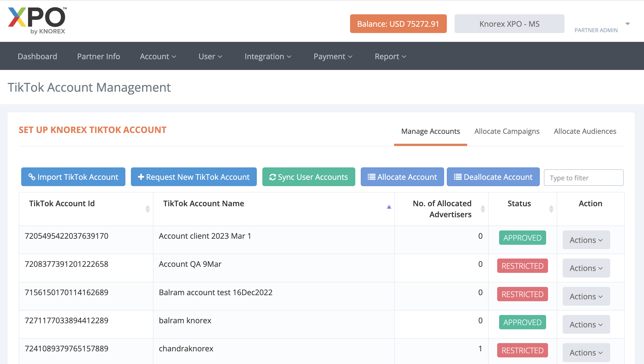Sort by TikTok Account Id column arrows
Image resolution: width=644 pixels, height=364 pixels.
(x=148, y=209)
